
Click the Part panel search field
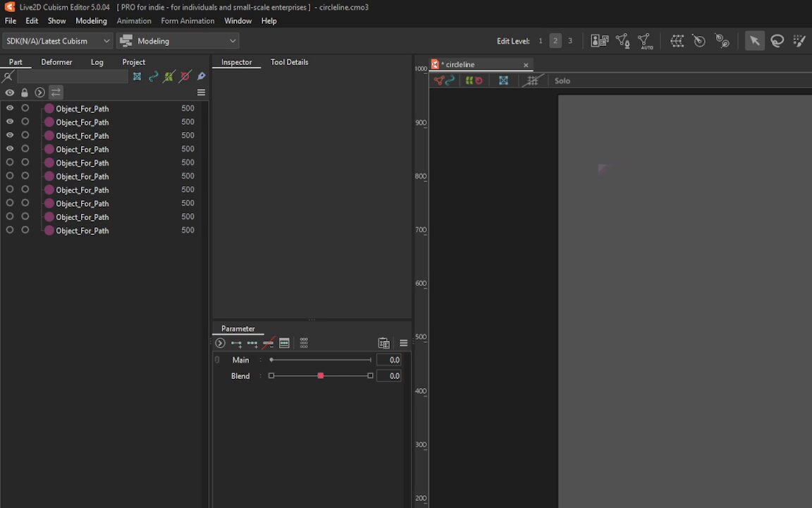click(73, 77)
